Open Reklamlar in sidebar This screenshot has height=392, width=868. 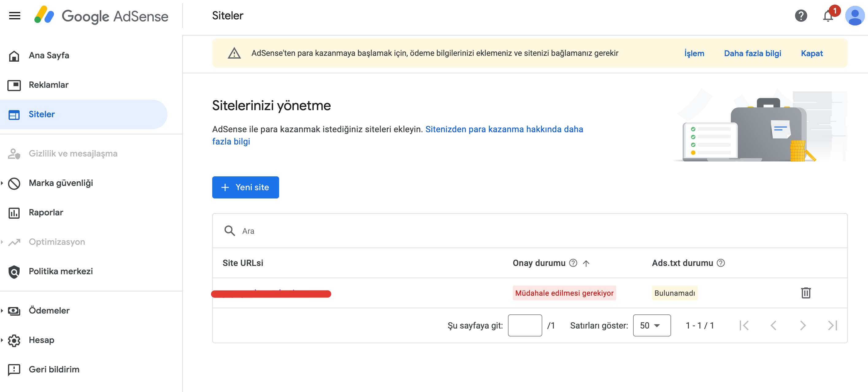(x=48, y=85)
